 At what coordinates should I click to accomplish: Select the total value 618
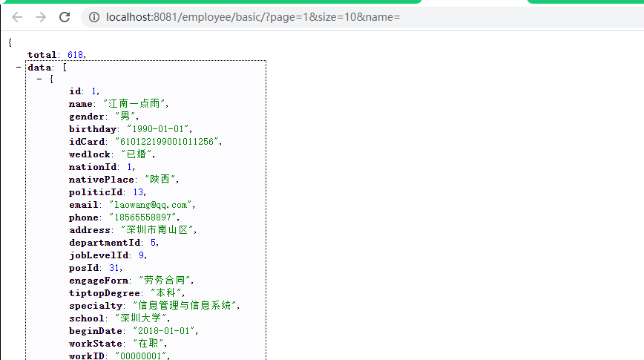(75, 55)
